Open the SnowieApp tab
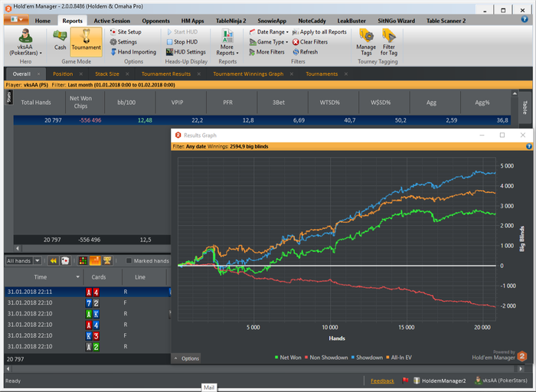 tap(272, 21)
